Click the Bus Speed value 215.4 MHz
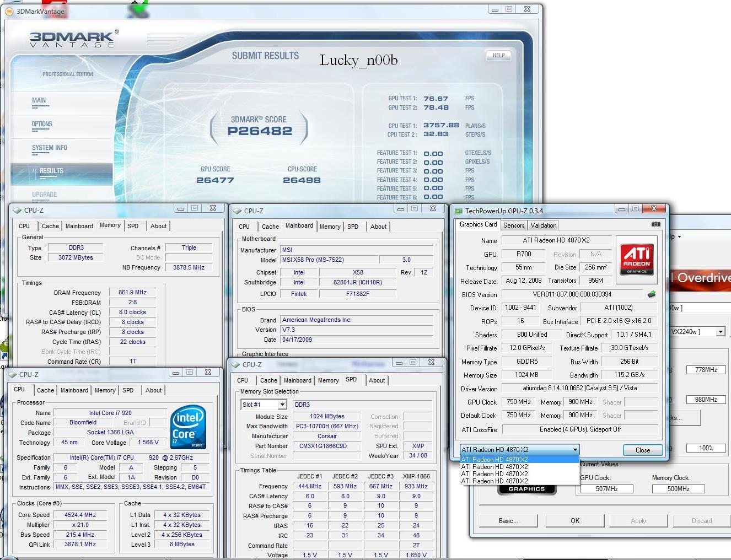Image resolution: width=731 pixels, height=560 pixels. point(80,535)
